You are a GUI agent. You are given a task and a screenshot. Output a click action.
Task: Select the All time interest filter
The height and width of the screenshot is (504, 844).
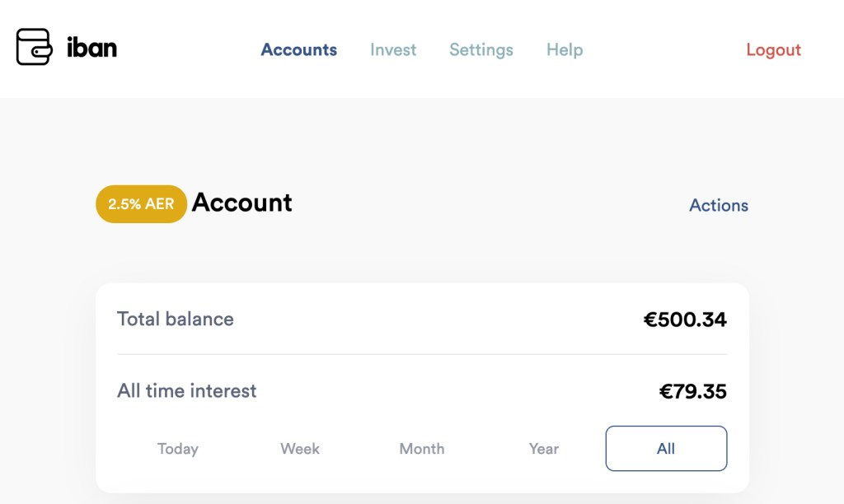pos(665,448)
